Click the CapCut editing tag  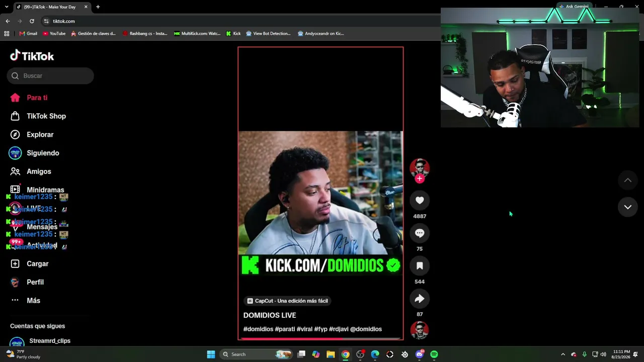point(287,301)
